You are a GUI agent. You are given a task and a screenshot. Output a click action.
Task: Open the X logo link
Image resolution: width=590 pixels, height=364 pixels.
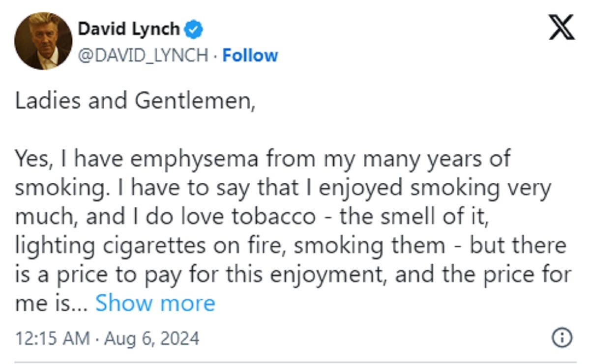pos(561,27)
